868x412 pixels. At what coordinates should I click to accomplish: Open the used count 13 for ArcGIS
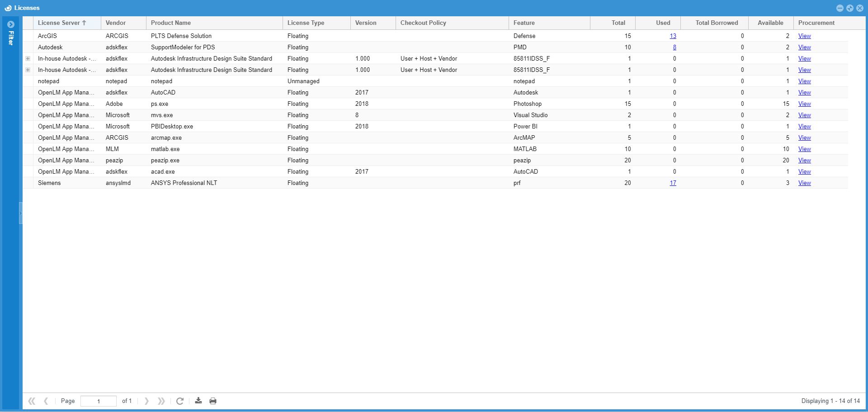click(673, 36)
